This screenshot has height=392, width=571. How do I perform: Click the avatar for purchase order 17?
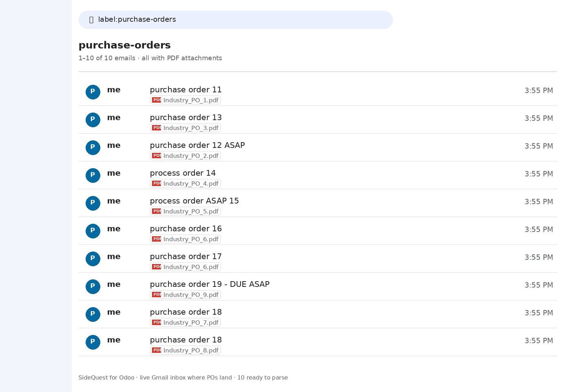tap(93, 258)
